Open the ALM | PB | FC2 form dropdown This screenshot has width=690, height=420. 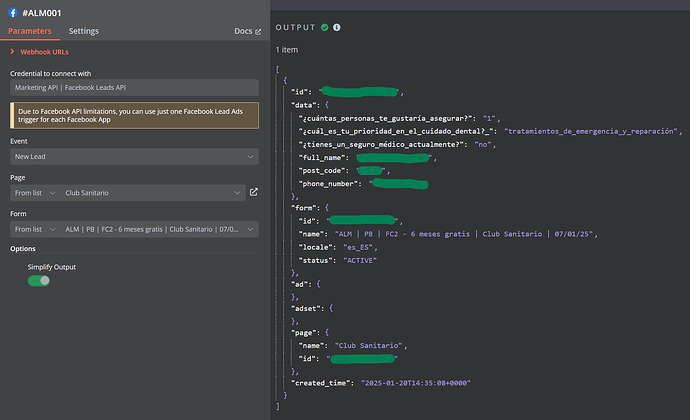[159, 229]
